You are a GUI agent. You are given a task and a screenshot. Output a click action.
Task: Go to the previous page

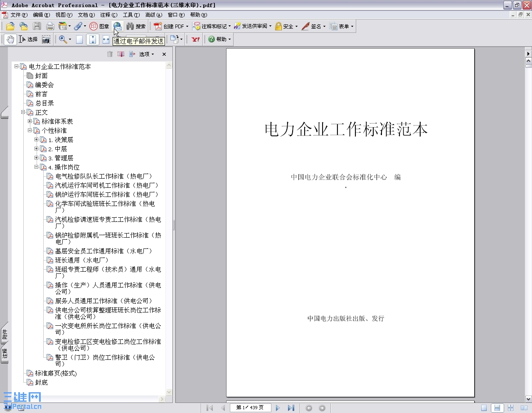[x=223, y=408]
